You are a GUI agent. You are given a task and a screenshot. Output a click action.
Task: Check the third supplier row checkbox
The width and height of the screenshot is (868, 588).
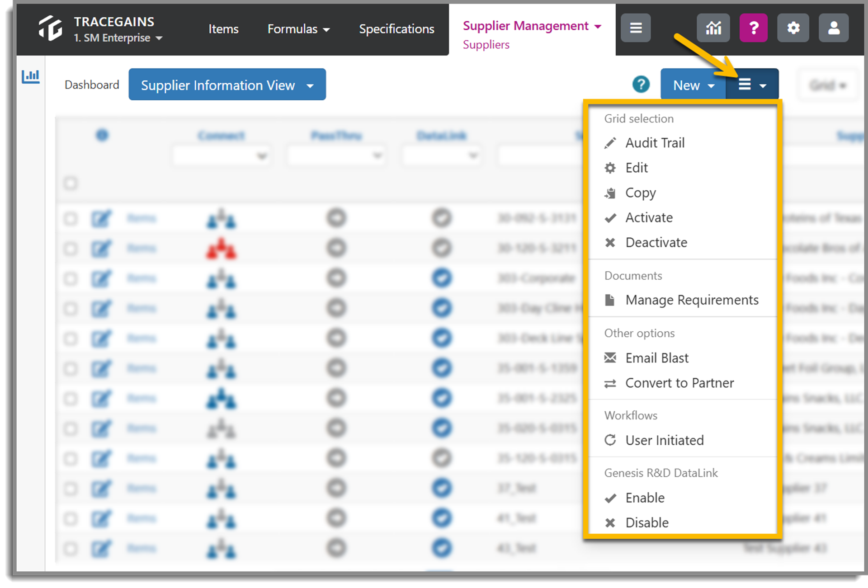click(x=71, y=278)
